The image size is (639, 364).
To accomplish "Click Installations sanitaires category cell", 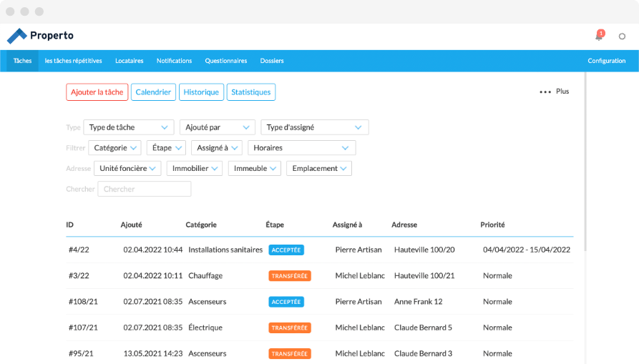I will click(225, 250).
